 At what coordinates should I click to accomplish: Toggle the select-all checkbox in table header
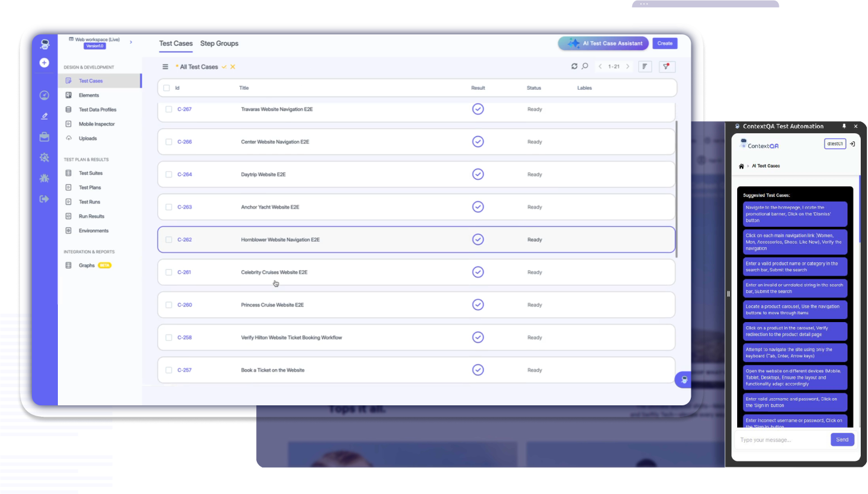166,88
